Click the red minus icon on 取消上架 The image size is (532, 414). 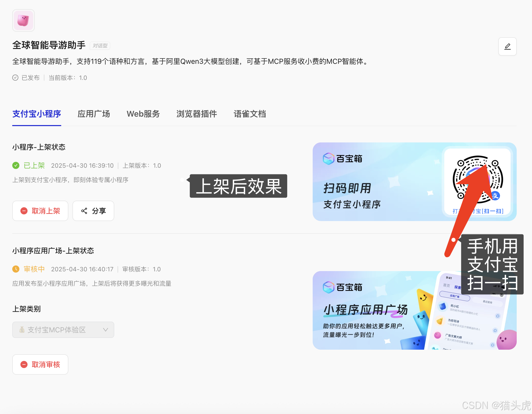coord(24,211)
